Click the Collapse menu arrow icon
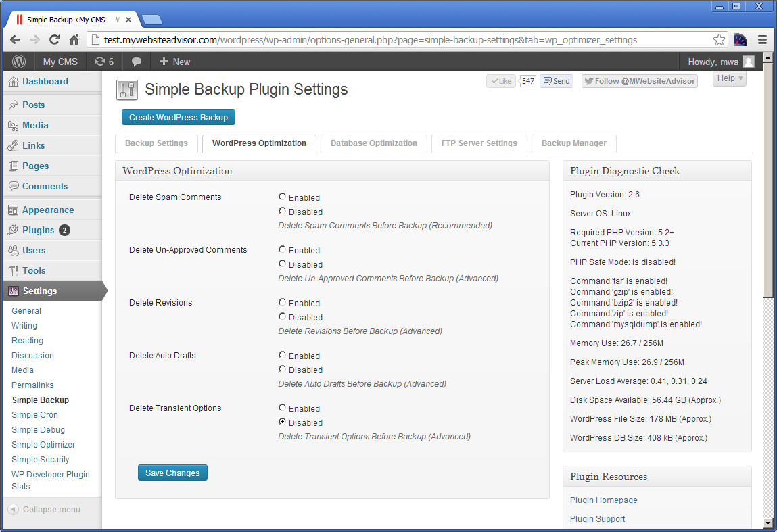 click(14, 509)
